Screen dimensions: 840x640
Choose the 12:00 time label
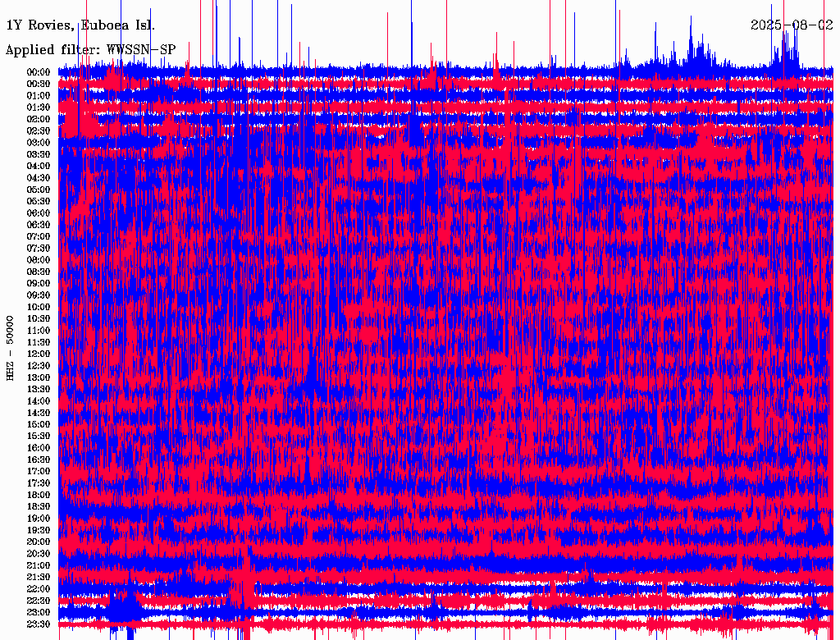(39, 354)
